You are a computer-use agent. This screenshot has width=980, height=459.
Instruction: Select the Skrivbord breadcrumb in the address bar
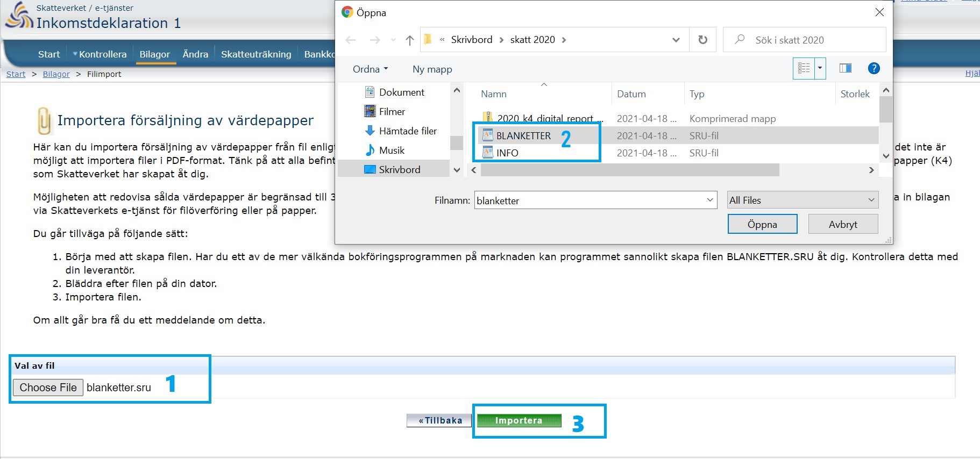pyautogui.click(x=472, y=40)
